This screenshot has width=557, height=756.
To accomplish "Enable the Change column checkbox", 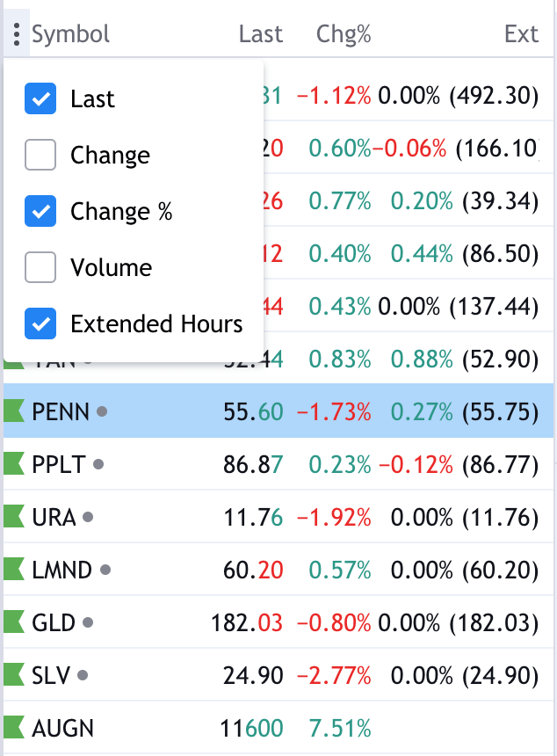I will (40, 155).
